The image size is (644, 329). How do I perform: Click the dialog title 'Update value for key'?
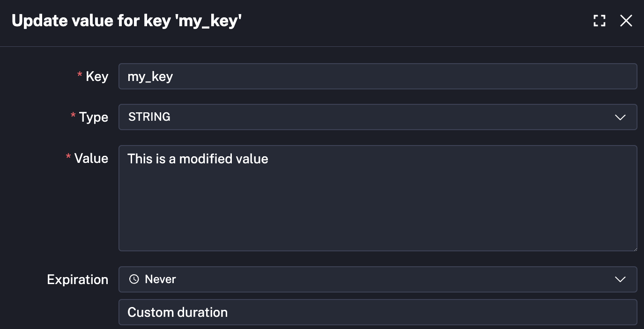point(126,20)
